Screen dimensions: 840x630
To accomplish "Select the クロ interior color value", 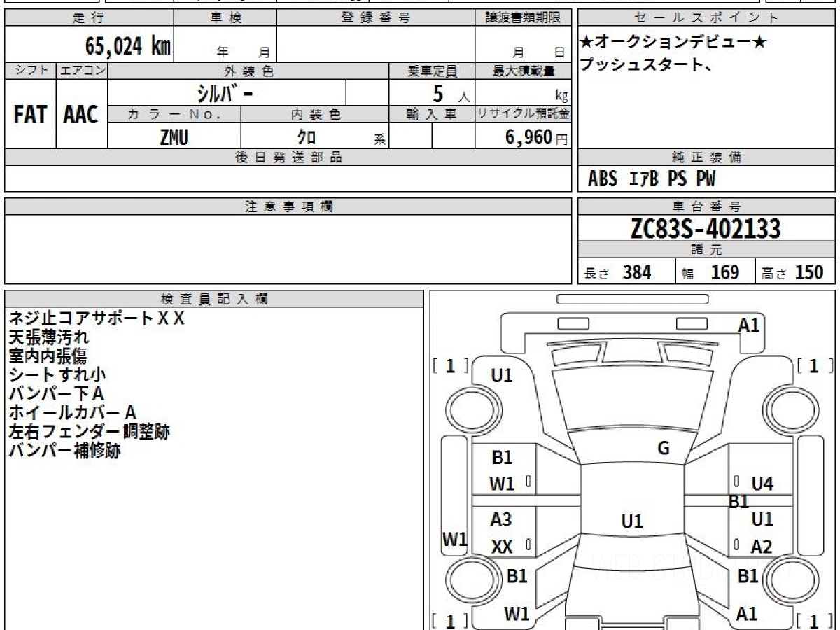I will 307,137.
